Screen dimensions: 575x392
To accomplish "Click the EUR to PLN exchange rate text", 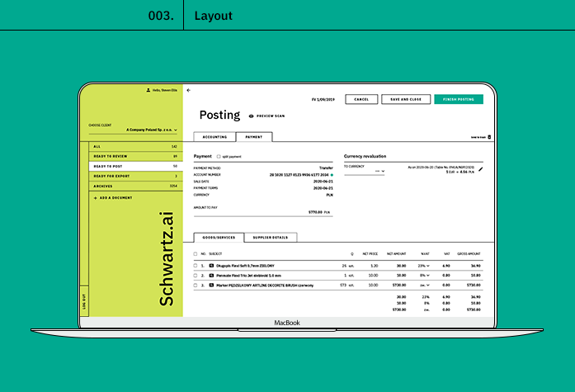I will coord(460,172).
